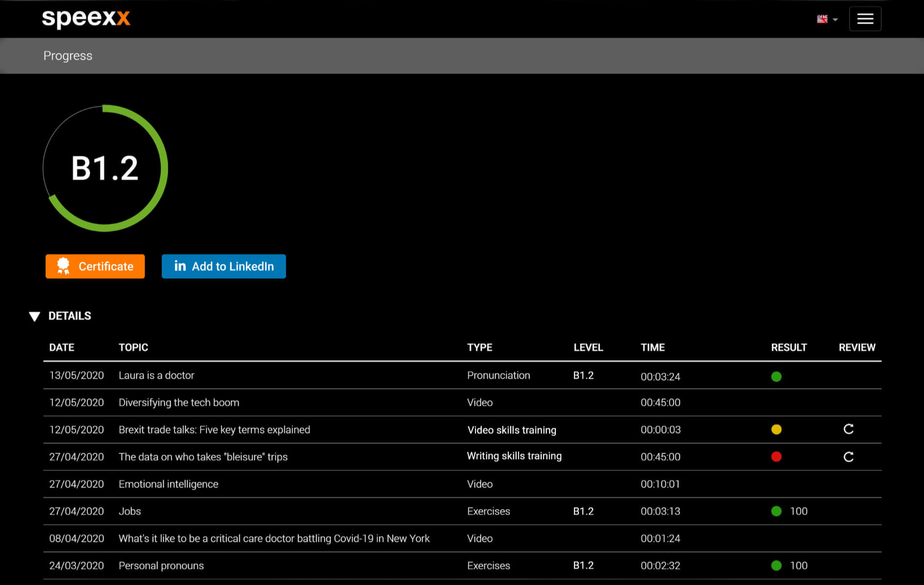Image resolution: width=924 pixels, height=585 pixels.
Task: Click yellow result dot for Brexit trade talks
Action: pyautogui.click(x=776, y=430)
